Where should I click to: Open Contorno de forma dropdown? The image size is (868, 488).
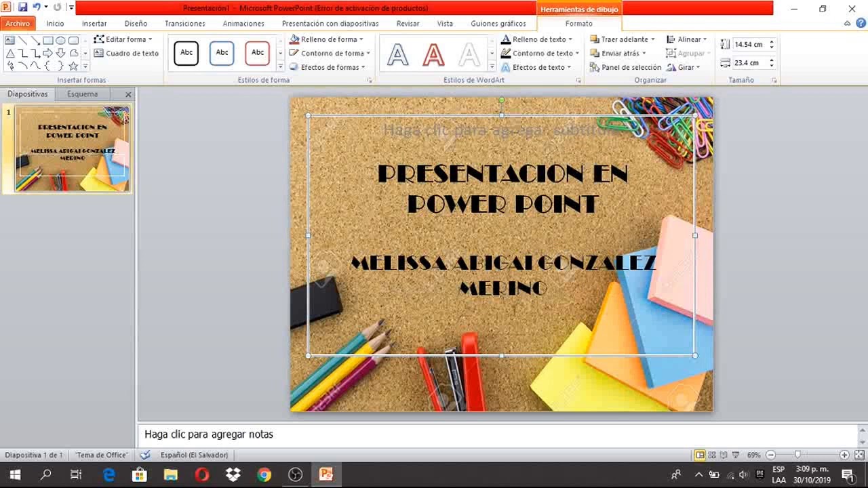pyautogui.click(x=330, y=53)
